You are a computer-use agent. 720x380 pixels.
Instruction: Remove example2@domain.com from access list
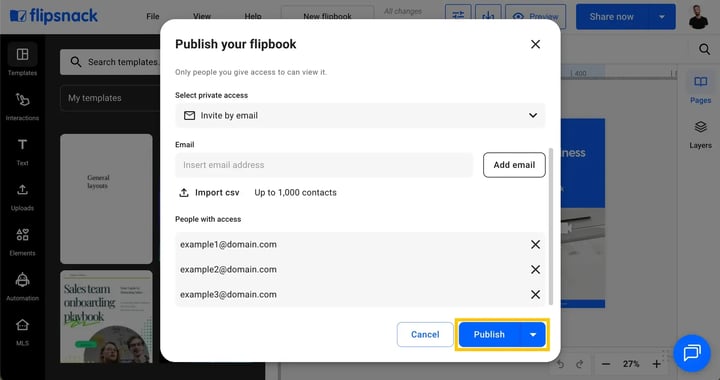535,269
